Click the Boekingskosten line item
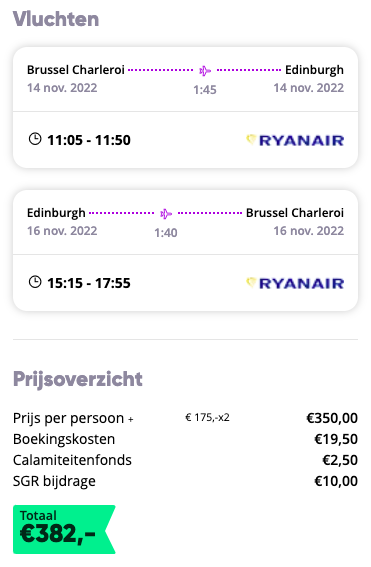This screenshot has width=371, height=567. (64, 439)
